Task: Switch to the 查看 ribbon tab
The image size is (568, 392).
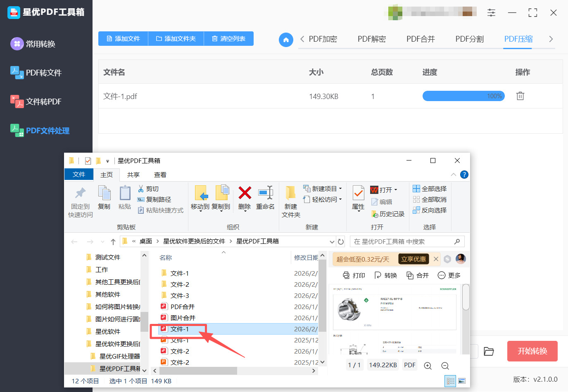Action: 160,175
